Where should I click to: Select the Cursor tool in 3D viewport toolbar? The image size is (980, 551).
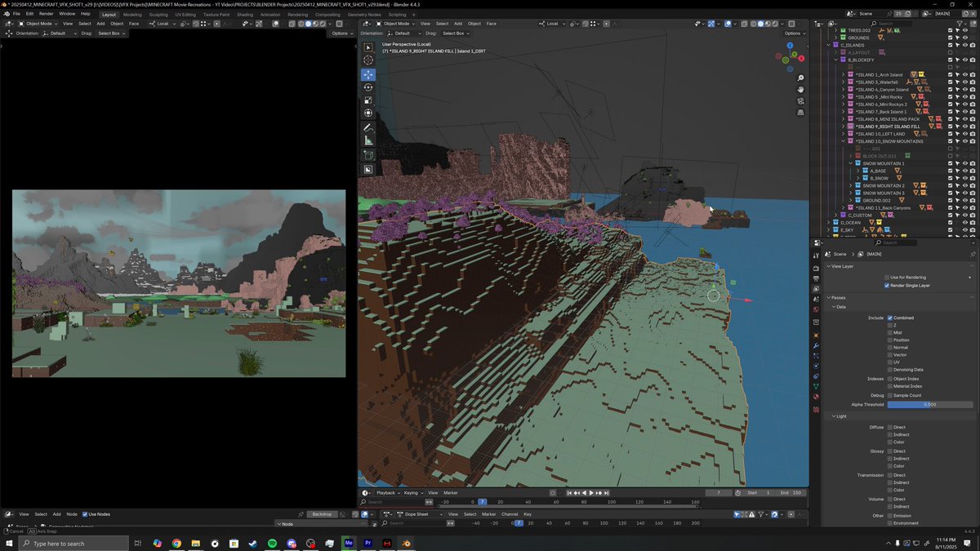click(x=368, y=60)
